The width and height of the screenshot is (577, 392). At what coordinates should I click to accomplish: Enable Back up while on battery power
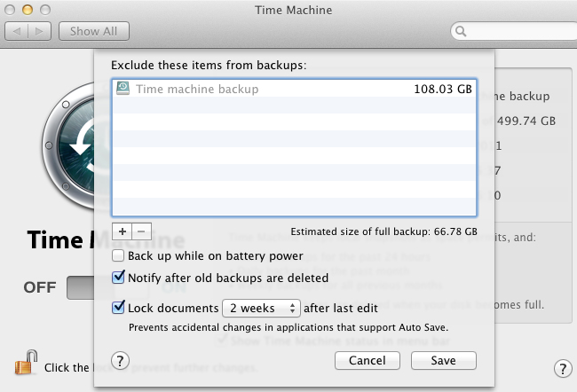tap(118, 255)
